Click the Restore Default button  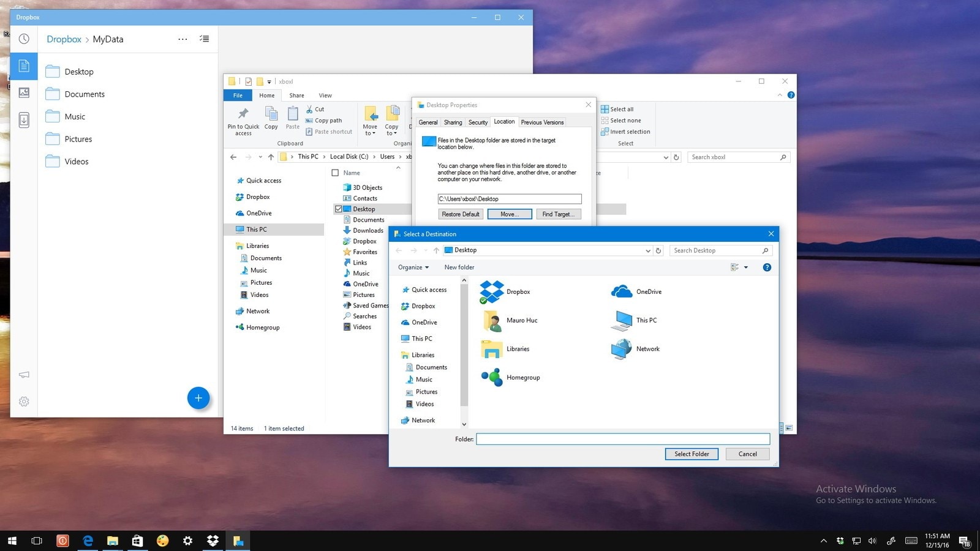click(461, 214)
